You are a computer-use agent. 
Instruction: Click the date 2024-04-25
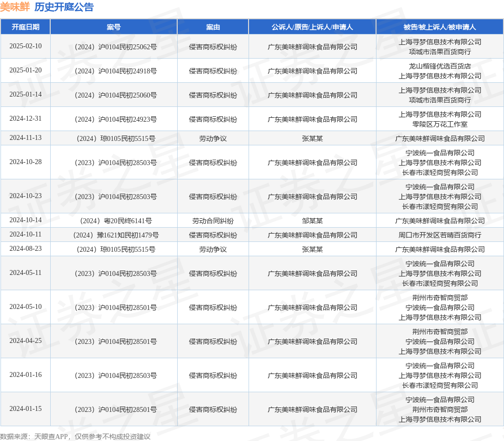coord(26,340)
